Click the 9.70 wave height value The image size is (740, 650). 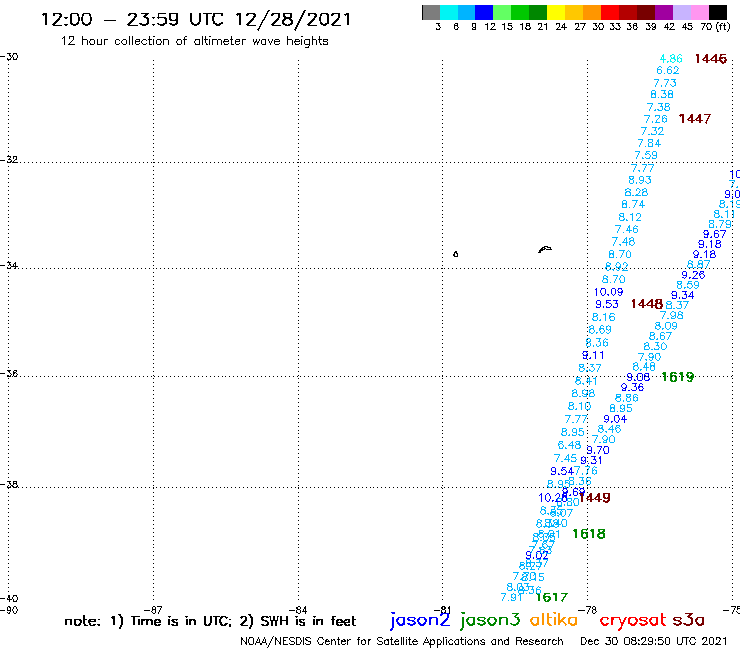tap(598, 450)
